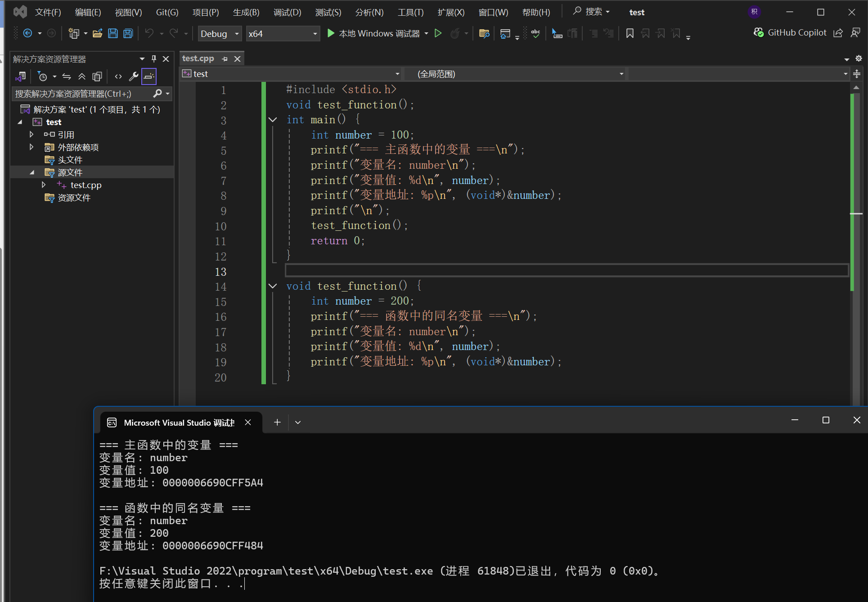Toggle Show All Files in Solution Explorer
This screenshot has width=868, height=602.
tap(97, 76)
